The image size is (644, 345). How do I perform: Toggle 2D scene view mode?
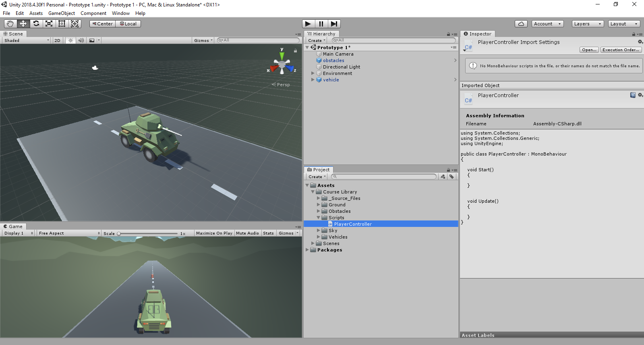pyautogui.click(x=57, y=40)
